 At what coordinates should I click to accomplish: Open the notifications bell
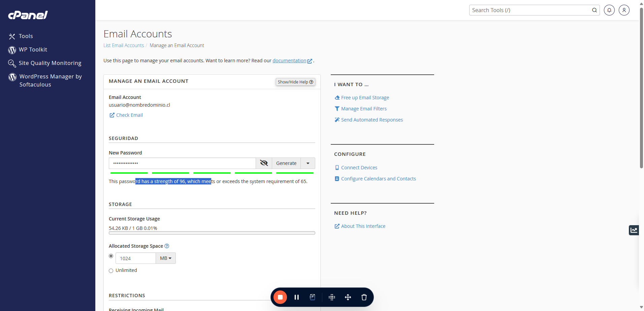point(609,10)
